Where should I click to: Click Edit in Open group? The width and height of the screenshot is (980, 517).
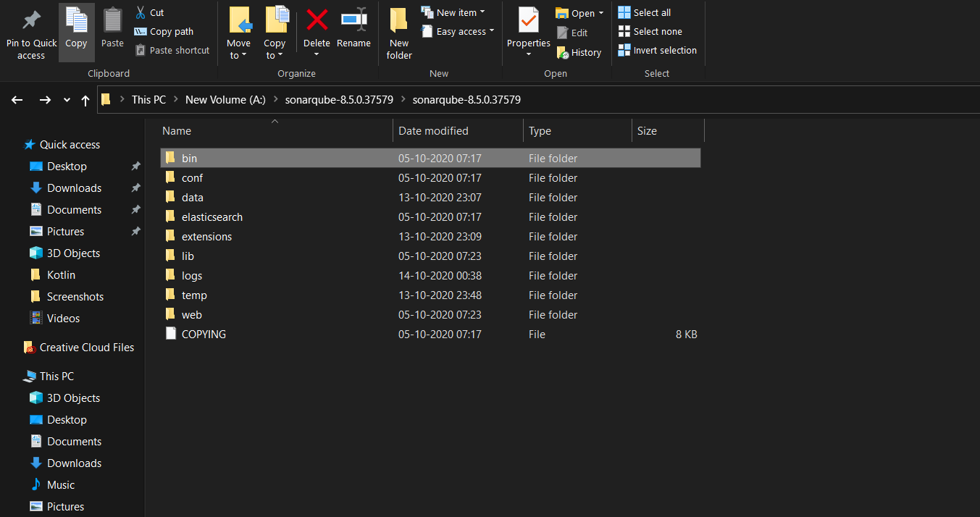point(572,33)
